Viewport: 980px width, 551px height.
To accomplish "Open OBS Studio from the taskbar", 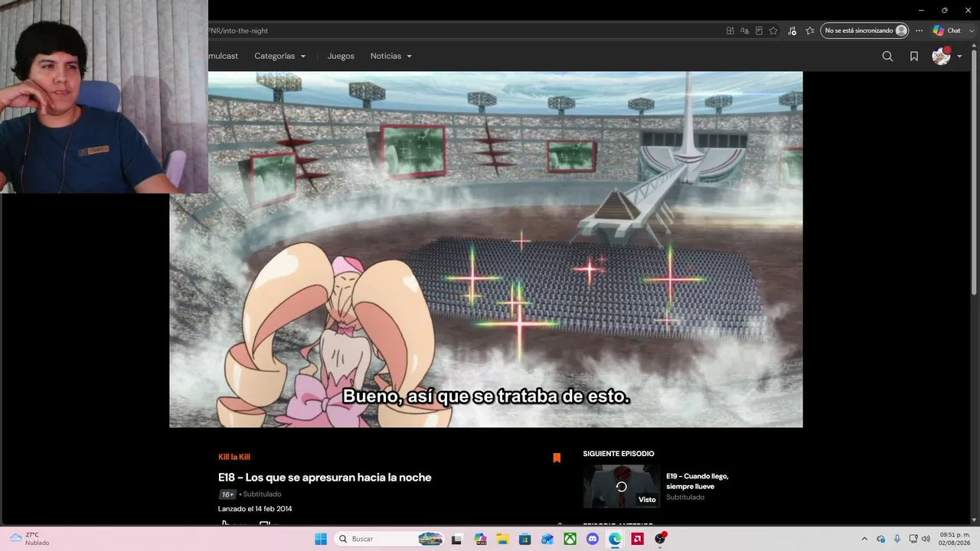I will coord(660,539).
